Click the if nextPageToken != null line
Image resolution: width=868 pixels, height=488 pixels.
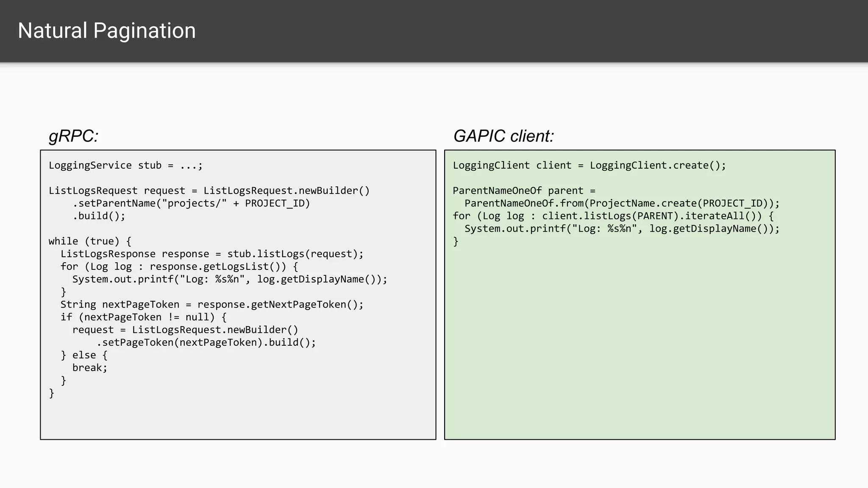[x=143, y=317]
